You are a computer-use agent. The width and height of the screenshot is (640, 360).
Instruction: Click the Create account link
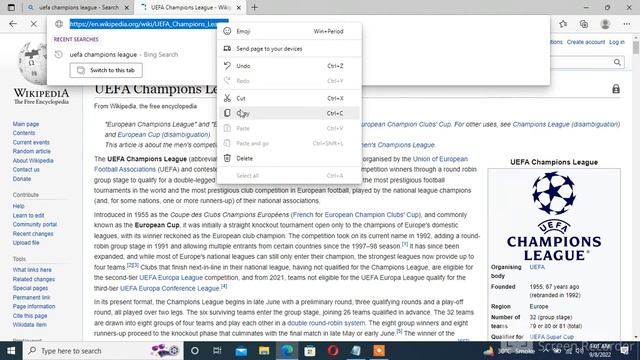click(x=586, y=42)
